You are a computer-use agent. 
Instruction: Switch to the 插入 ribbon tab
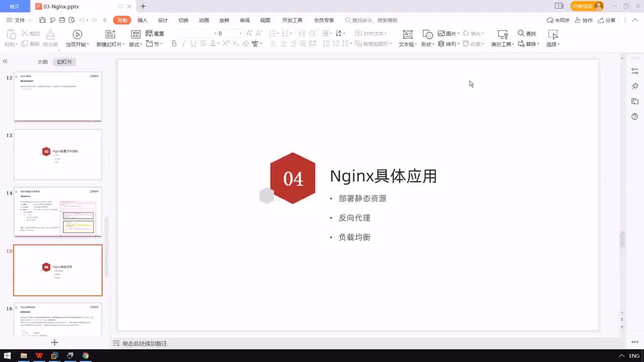142,20
